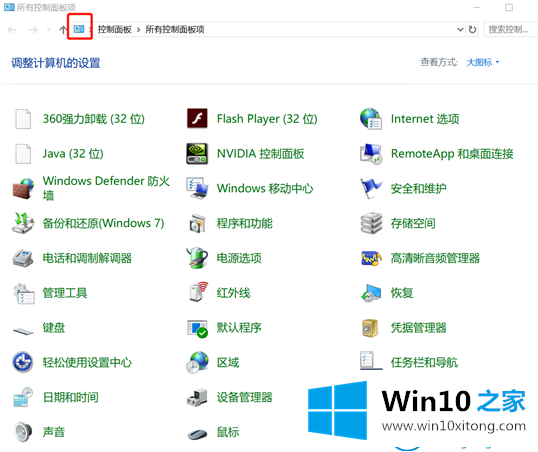
Task: Click the 任务栏和导航 icon
Action: coord(371,360)
